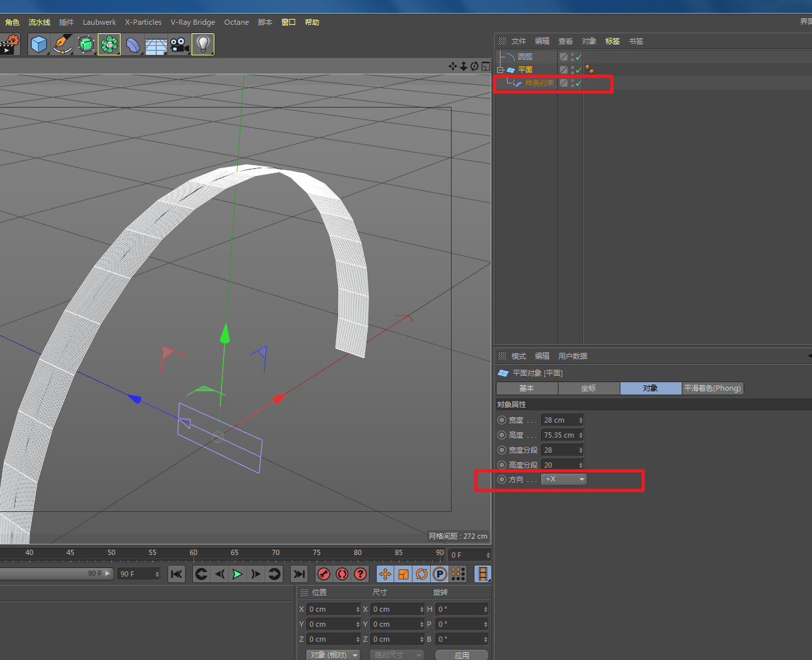This screenshot has width=812, height=660.
Task: Select the spline Pen tool
Action: [63, 44]
